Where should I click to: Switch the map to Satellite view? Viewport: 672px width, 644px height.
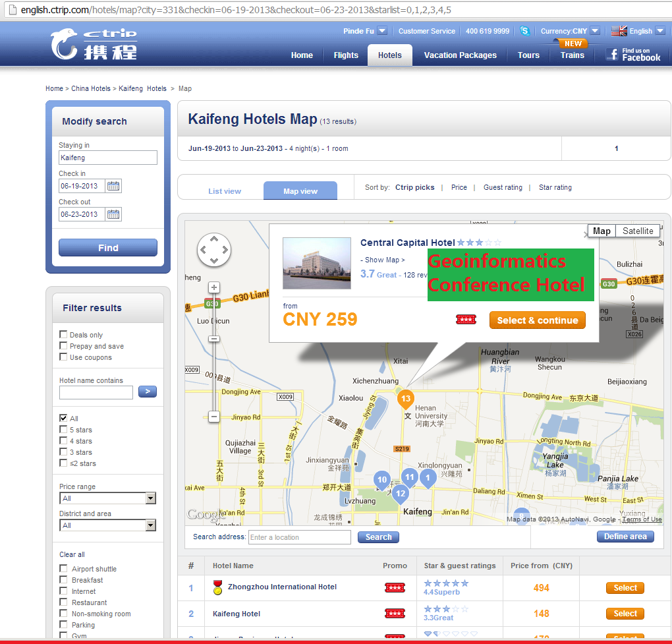638,231
